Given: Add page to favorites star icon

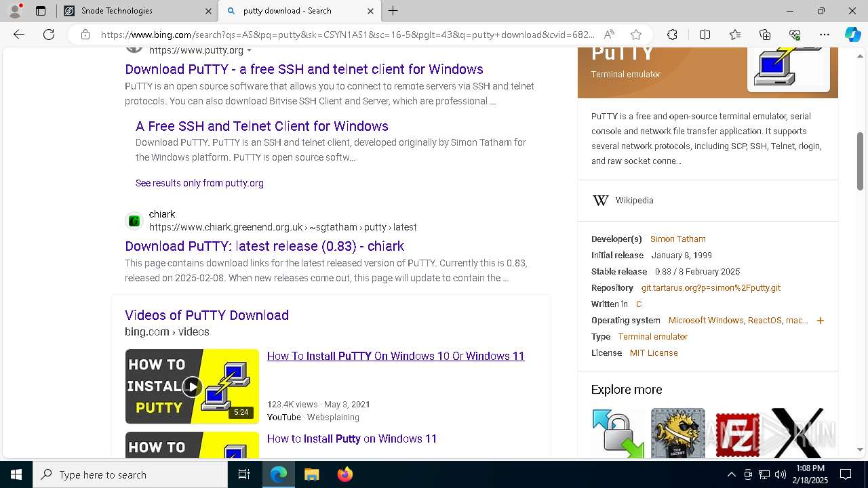Looking at the screenshot, I should [635, 35].
